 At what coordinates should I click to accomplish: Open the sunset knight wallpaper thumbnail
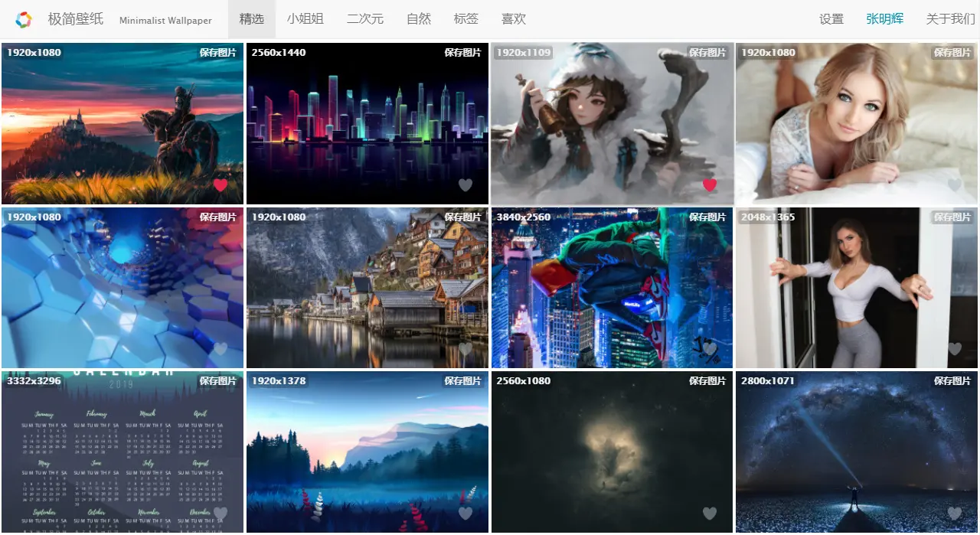click(122, 123)
